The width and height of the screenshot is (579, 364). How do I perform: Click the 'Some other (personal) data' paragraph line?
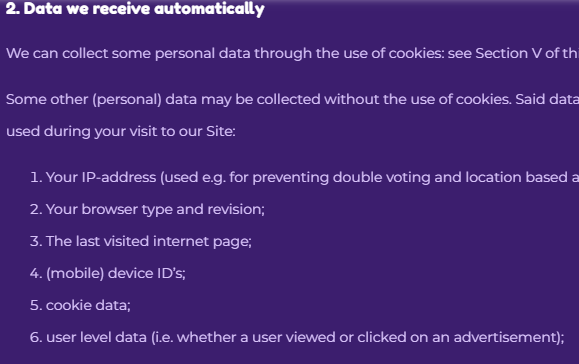pyautogui.click(x=292, y=100)
